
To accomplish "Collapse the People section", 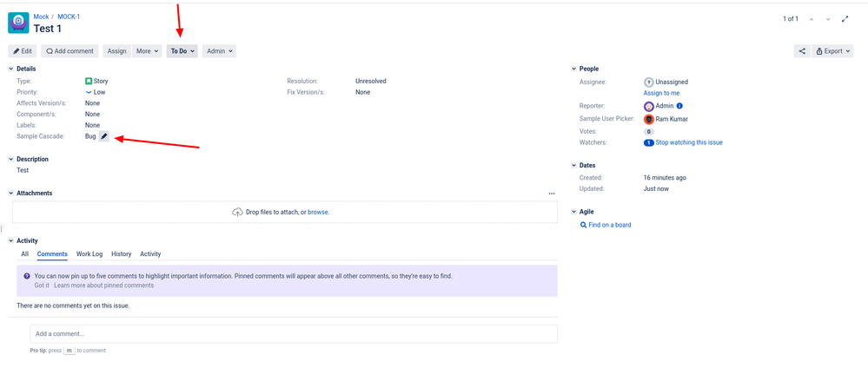I will point(574,69).
